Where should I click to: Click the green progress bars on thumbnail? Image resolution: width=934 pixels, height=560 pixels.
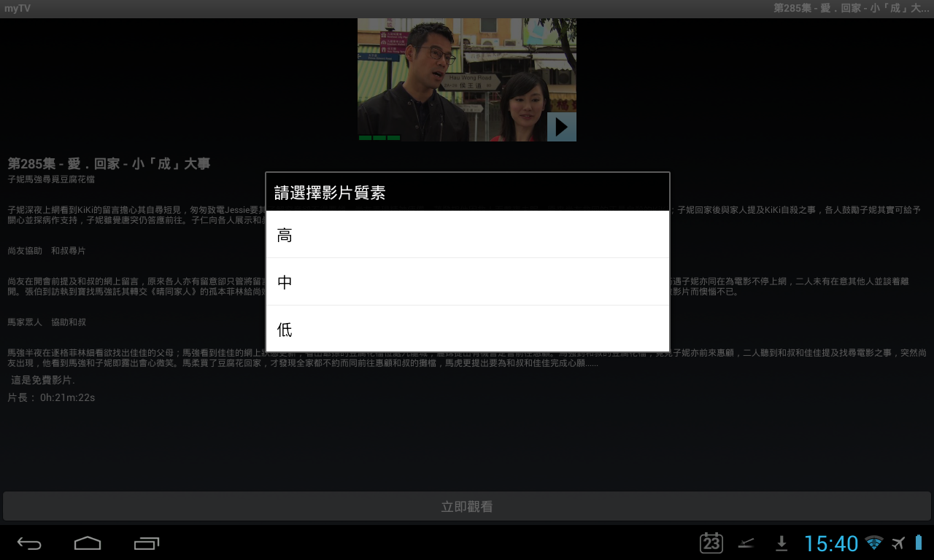pyautogui.click(x=379, y=137)
